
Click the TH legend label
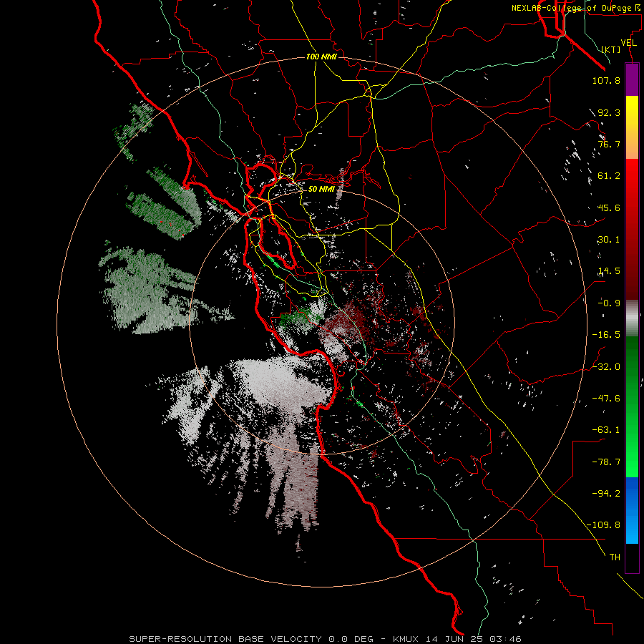coord(615,557)
